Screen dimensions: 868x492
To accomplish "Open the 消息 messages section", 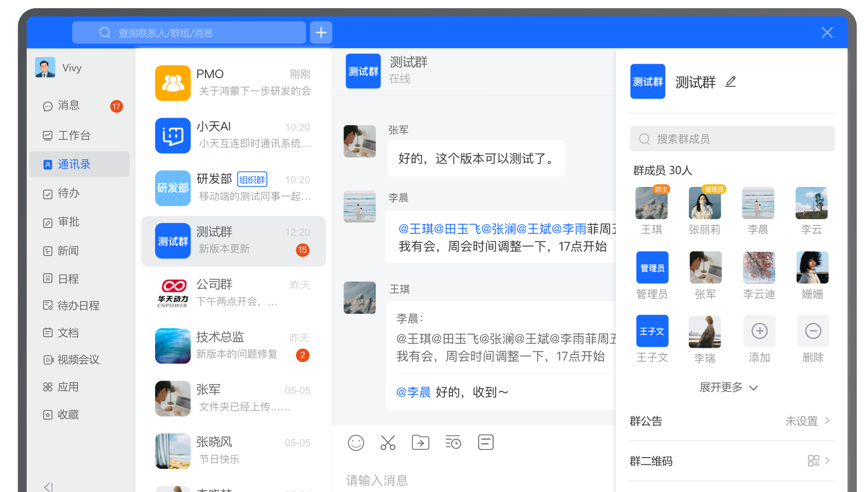I will 80,106.
